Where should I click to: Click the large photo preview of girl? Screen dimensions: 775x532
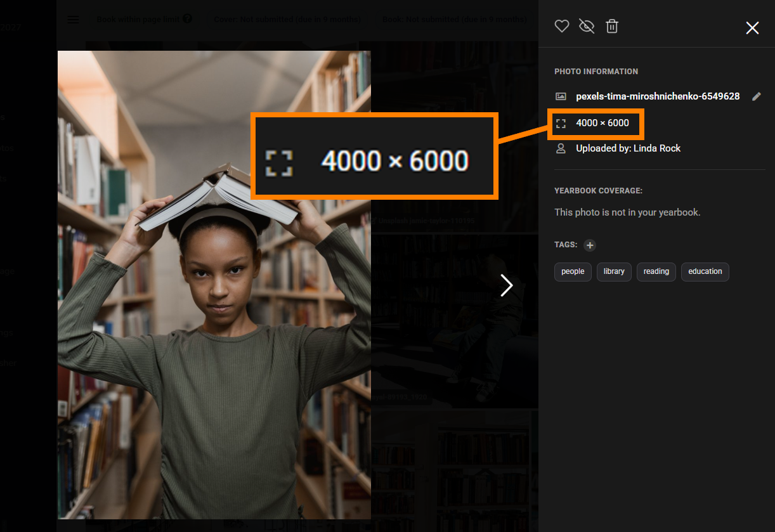pyautogui.click(x=214, y=285)
